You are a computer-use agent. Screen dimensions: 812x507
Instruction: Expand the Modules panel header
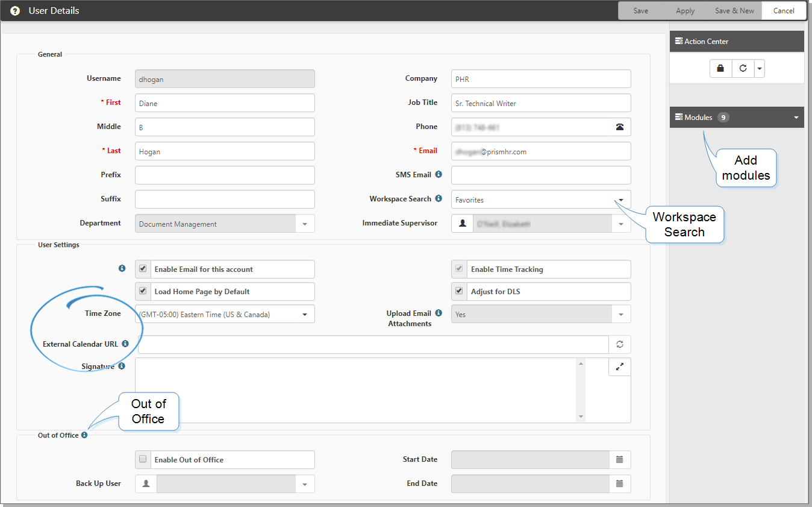click(796, 118)
